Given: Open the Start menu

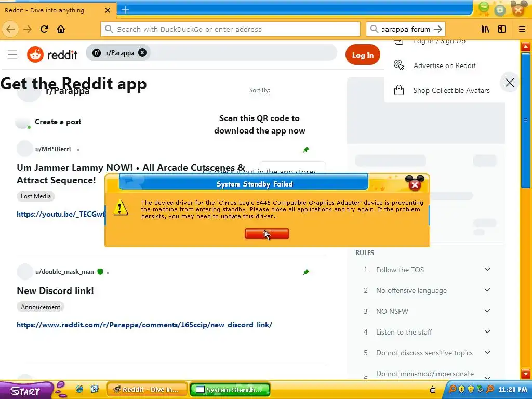Looking at the screenshot, I should [x=26, y=391].
